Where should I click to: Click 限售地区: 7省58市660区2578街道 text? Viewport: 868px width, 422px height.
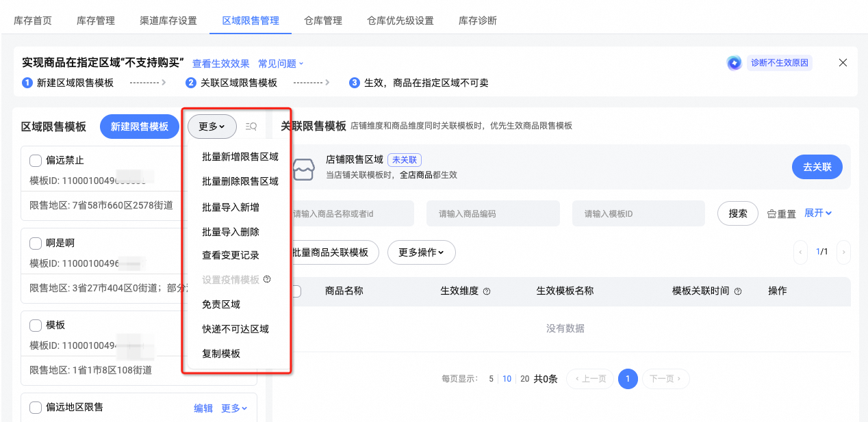101,205
